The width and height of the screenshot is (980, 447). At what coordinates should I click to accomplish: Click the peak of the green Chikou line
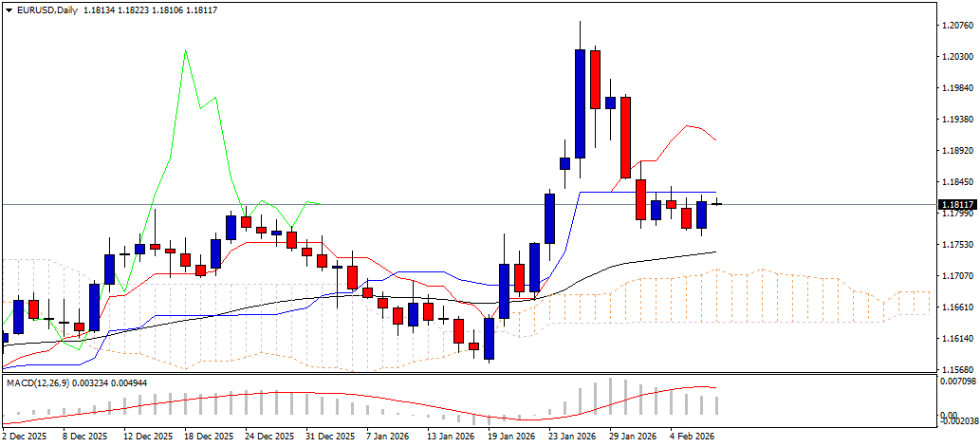pyautogui.click(x=186, y=50)
